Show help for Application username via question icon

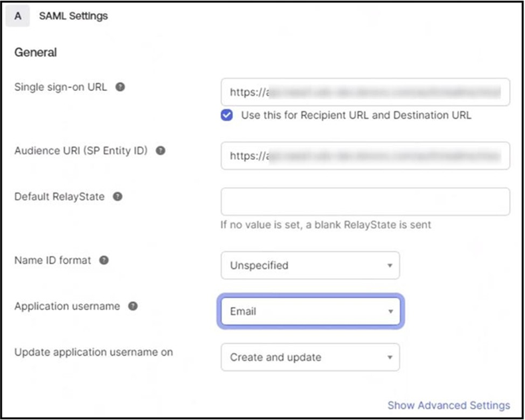tap(133, 307)
